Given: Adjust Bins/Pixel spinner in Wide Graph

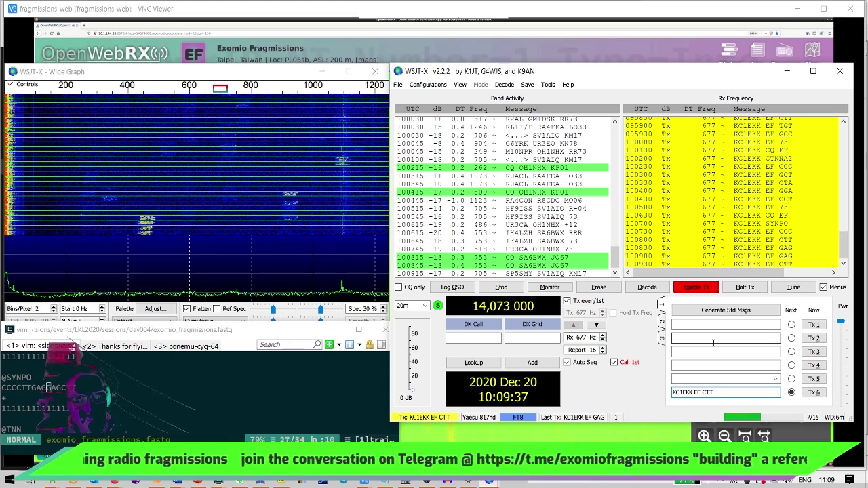Looking at the screenshot, I should click(x=32, y=309).
